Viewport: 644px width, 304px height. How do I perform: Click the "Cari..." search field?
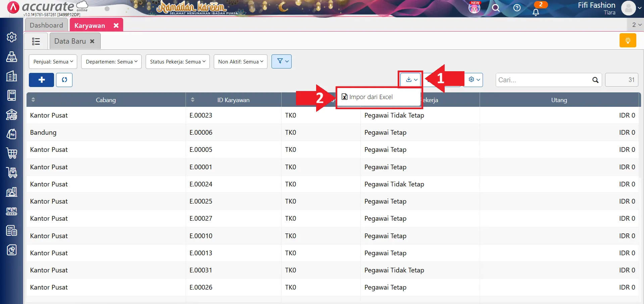pyautogui.click(x=544, y=80)
